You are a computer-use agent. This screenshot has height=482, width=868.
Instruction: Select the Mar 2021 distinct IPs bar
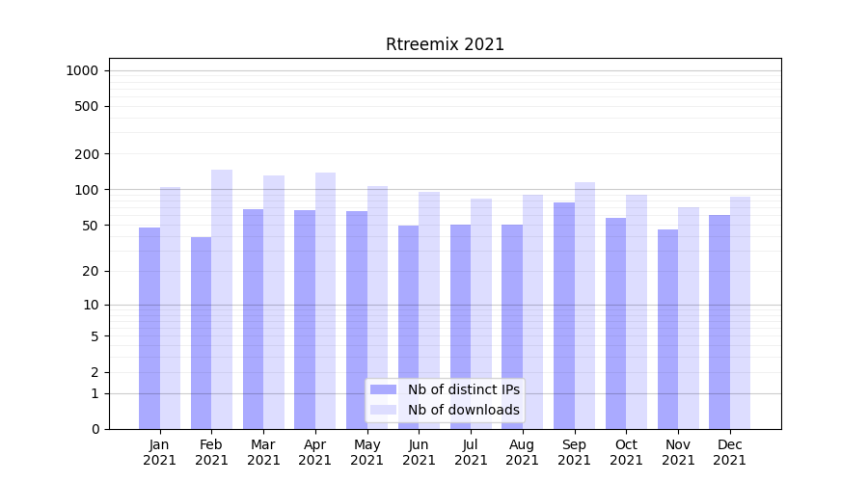pyautogui.click(x=253, y=318)
